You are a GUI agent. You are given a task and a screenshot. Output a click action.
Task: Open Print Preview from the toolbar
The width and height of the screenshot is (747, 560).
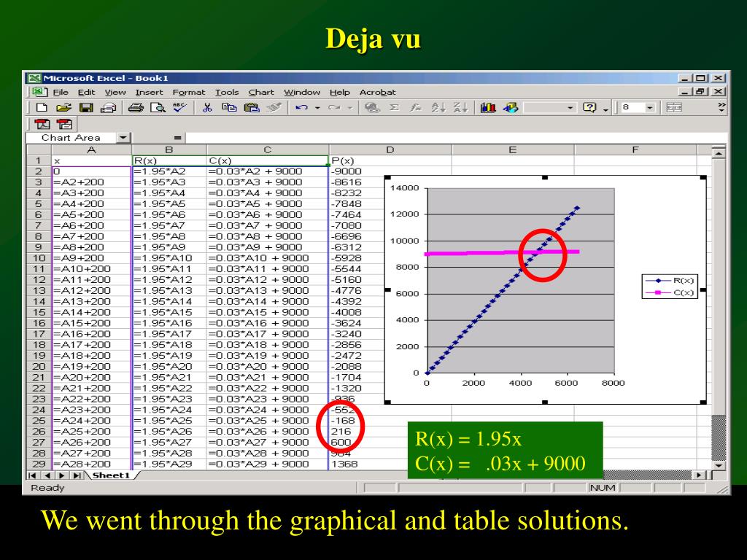[156, 109]
